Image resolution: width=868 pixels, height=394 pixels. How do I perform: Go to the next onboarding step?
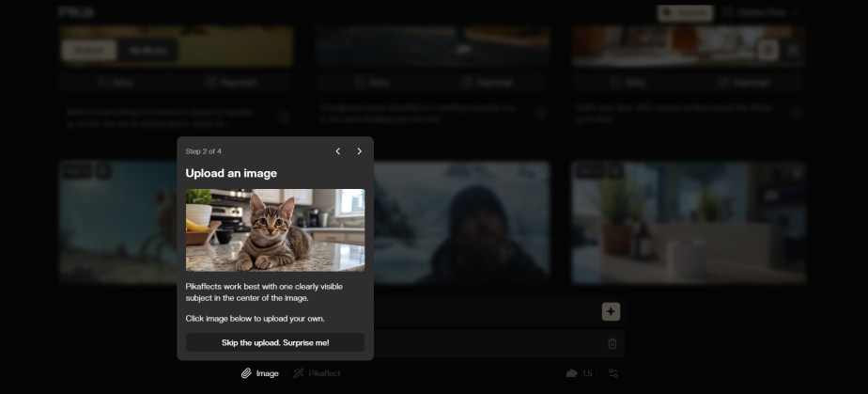pyautogui.click(x=359, y=151)
